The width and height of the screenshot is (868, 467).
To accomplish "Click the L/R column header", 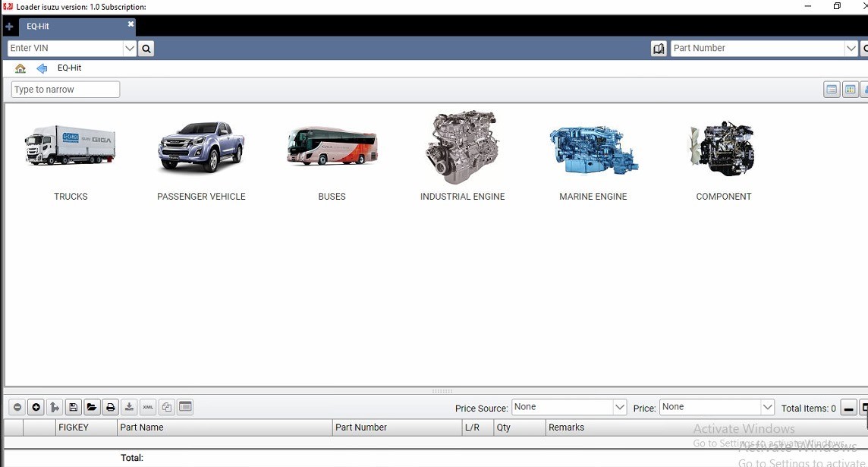I will [478, 428].
